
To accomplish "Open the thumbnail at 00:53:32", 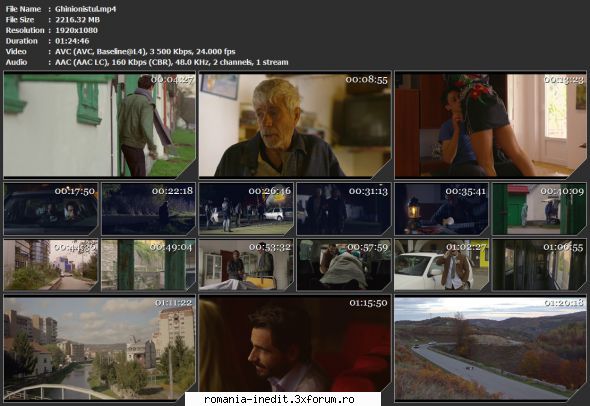I will click(x=246, y=265).
